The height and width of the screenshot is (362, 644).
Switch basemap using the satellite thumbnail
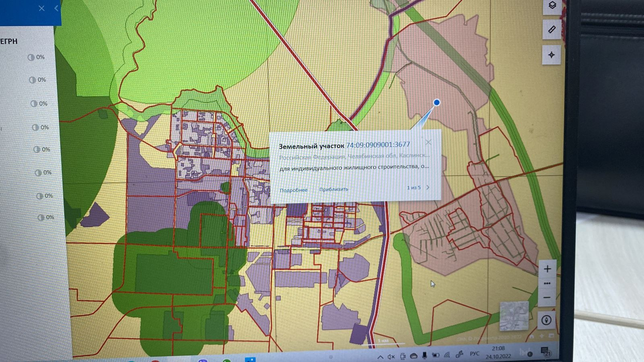click(x=514, y=316)
